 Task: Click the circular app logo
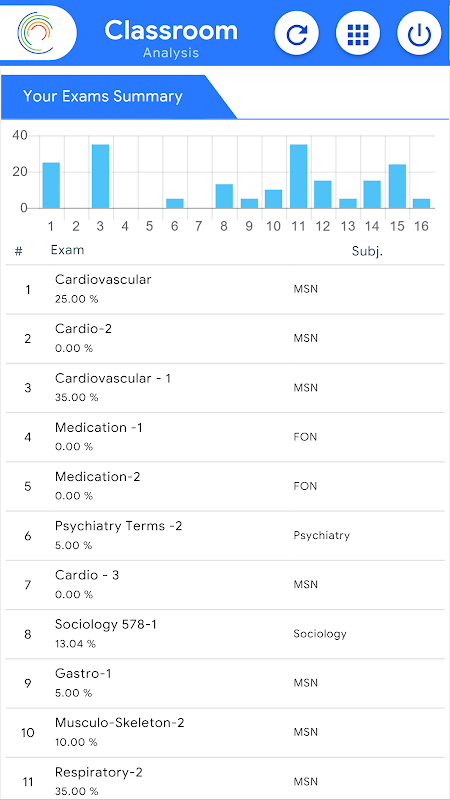[x=35, y=33]
